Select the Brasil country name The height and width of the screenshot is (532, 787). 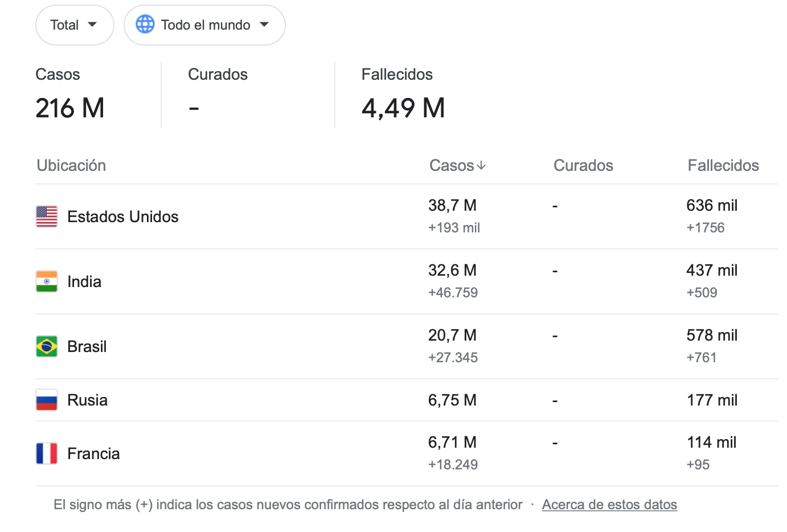coord(87,346)
